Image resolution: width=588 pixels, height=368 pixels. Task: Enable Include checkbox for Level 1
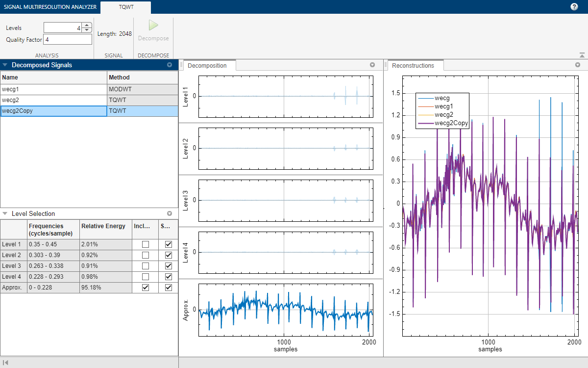[x=145, y=244]
